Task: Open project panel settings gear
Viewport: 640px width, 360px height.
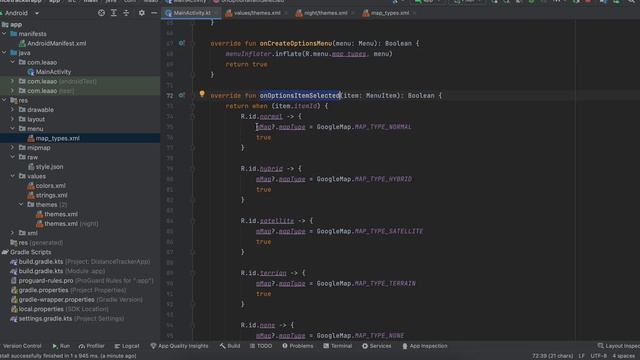Action: tap(141, 13)
